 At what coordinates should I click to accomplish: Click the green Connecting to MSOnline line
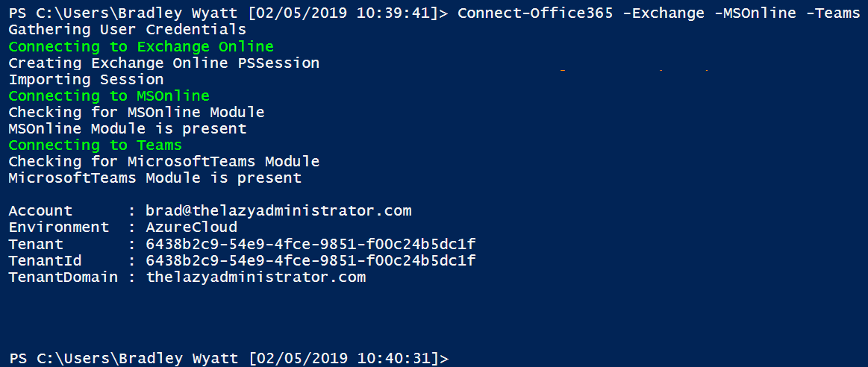click(109, 95)
